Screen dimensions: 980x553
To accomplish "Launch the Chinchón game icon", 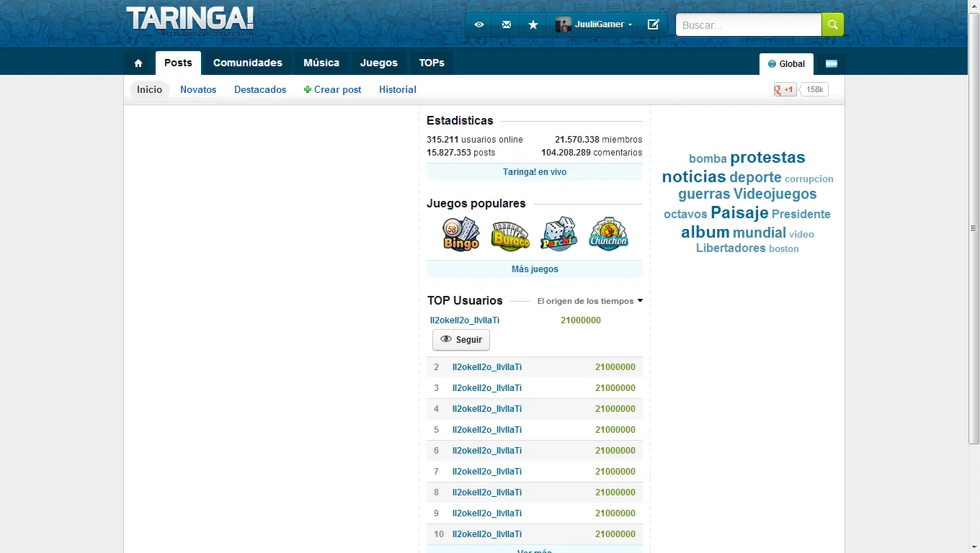I will pos(609,234).
